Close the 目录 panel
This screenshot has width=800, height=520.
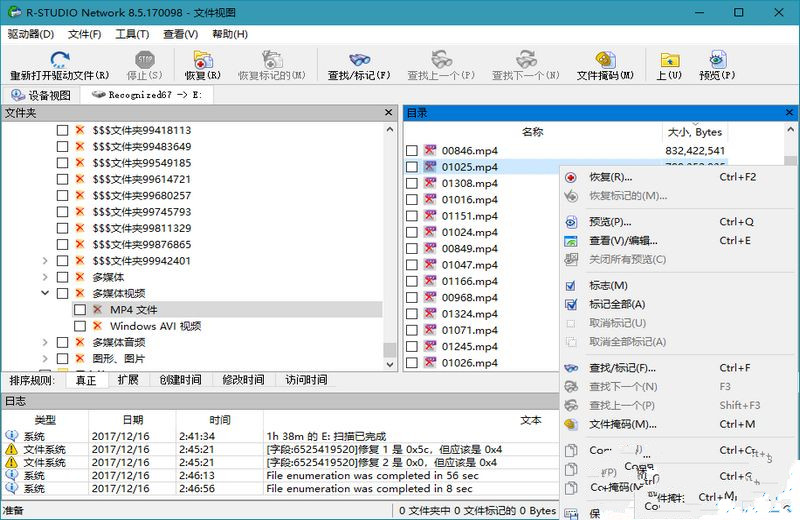(789, 112)
